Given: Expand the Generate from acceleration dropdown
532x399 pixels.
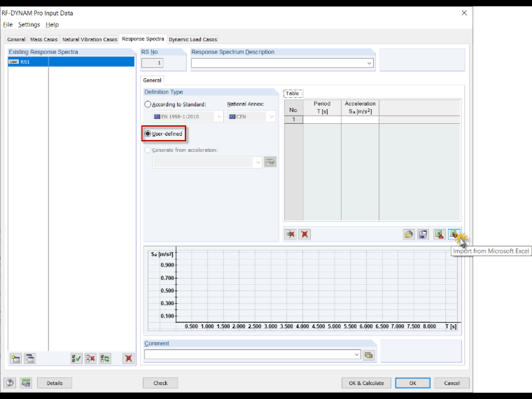Looking at the screenshot, I should click(258, 162).
